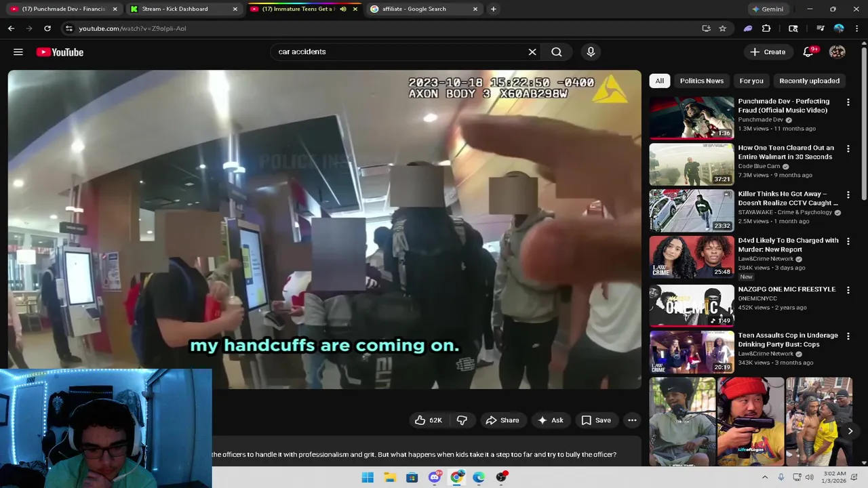
Task: Start voice search with microphone icon
Action: 591,52
